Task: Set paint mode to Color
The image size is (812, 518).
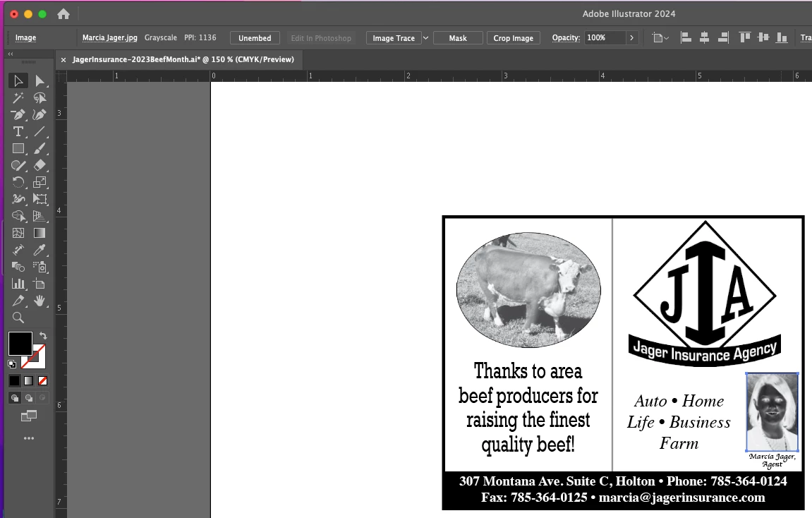Action: point(15,380)
